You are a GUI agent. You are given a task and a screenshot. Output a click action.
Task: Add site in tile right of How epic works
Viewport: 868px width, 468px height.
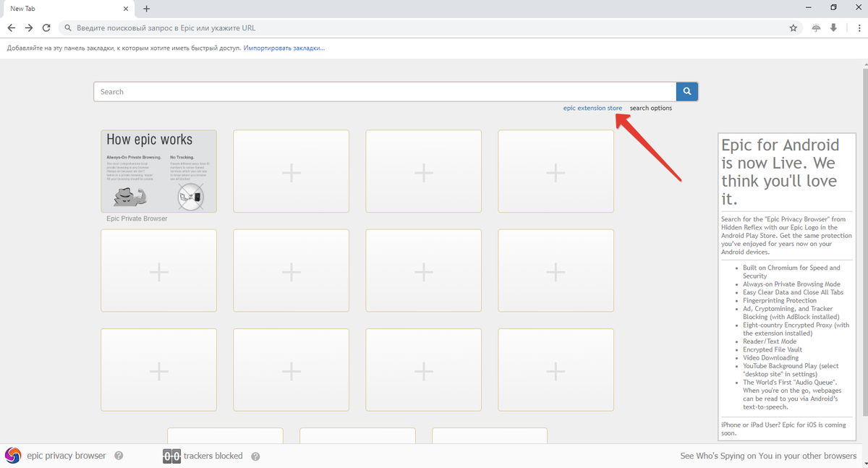(x=291, y=171)
